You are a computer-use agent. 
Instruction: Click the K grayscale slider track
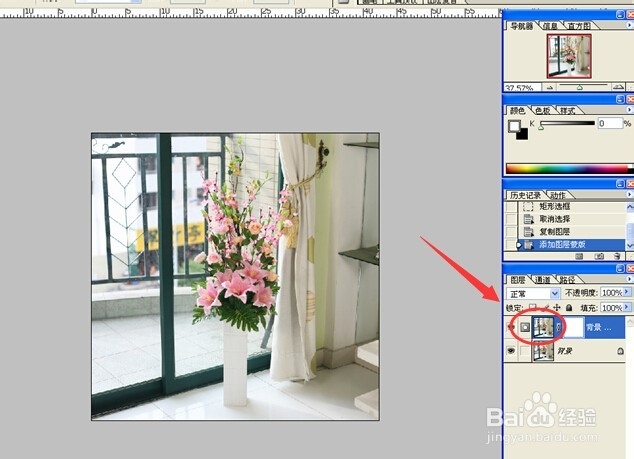(567, 123)
